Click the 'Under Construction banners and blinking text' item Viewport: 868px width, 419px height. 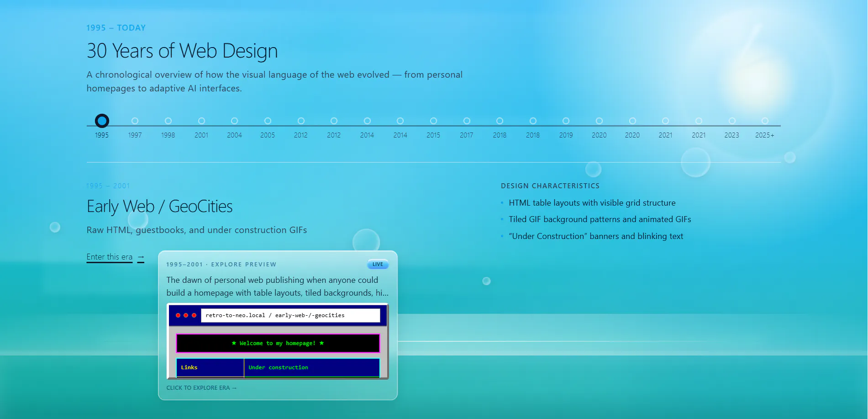coord(596,236)
